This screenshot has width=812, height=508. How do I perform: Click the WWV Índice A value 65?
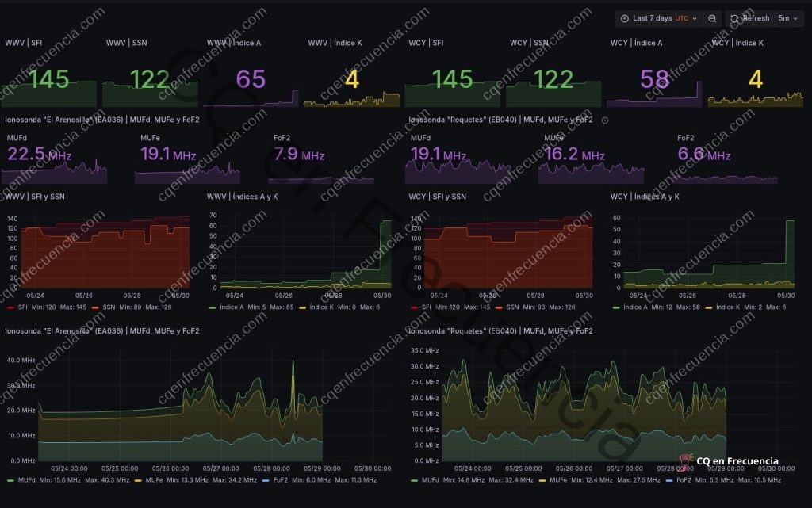tap(251, 79)
